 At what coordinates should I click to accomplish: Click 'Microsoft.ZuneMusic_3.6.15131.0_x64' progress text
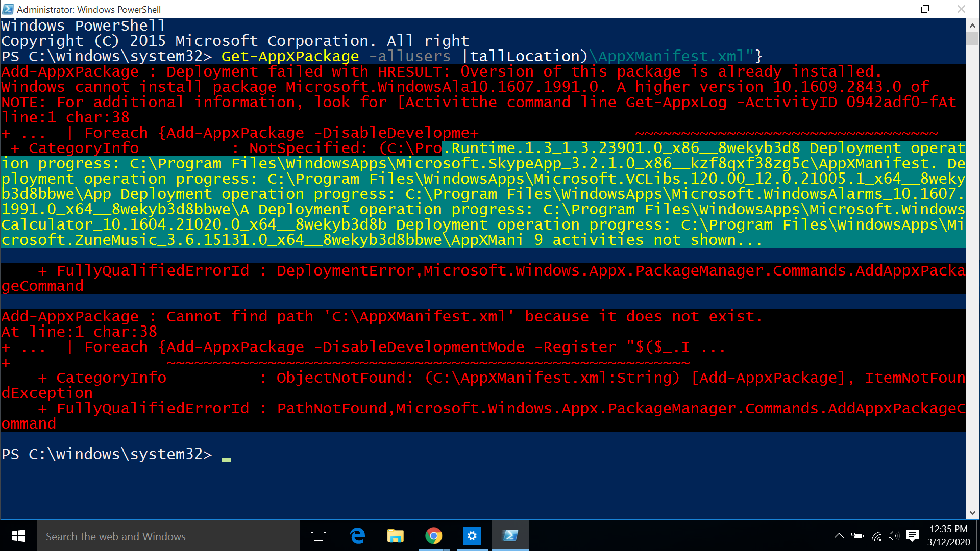[x=153, y=240]
